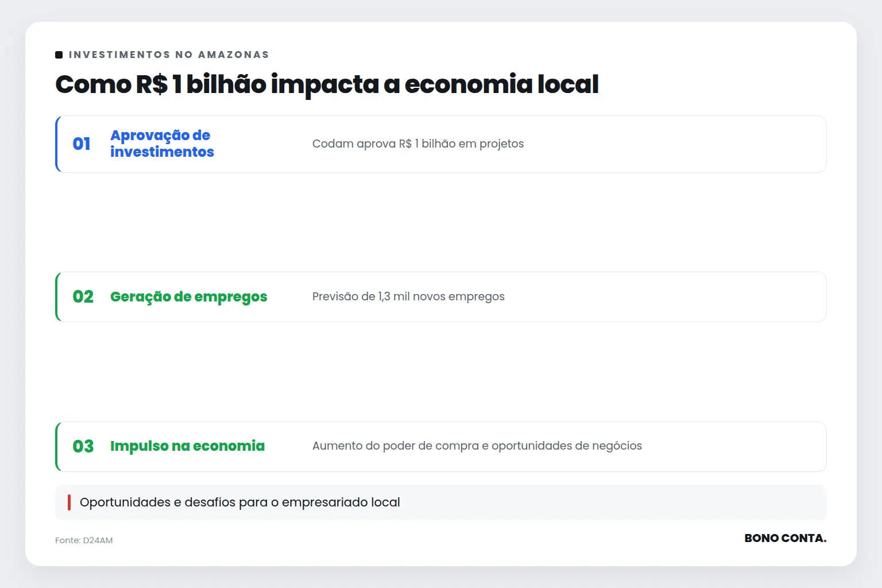Viewport: 882px width, 588px height.
Task: Click 'Aprovação de investimentos' title
Action: [x=162, y=144]
